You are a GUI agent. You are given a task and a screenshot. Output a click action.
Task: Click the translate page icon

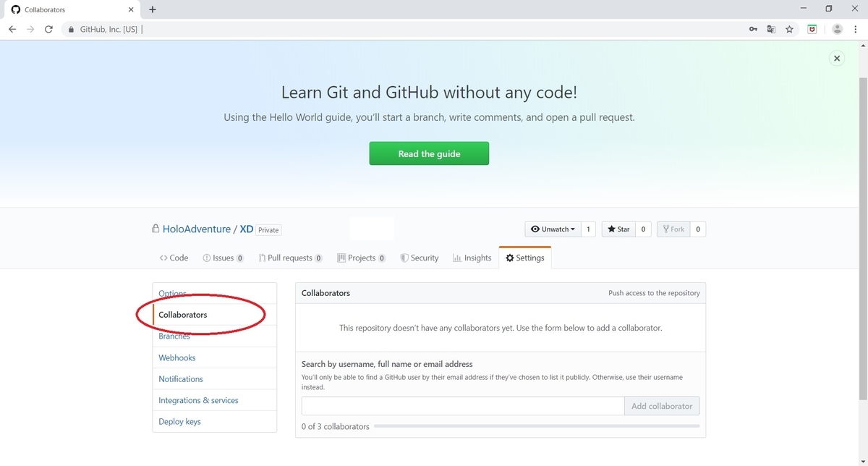coord(771,30)
